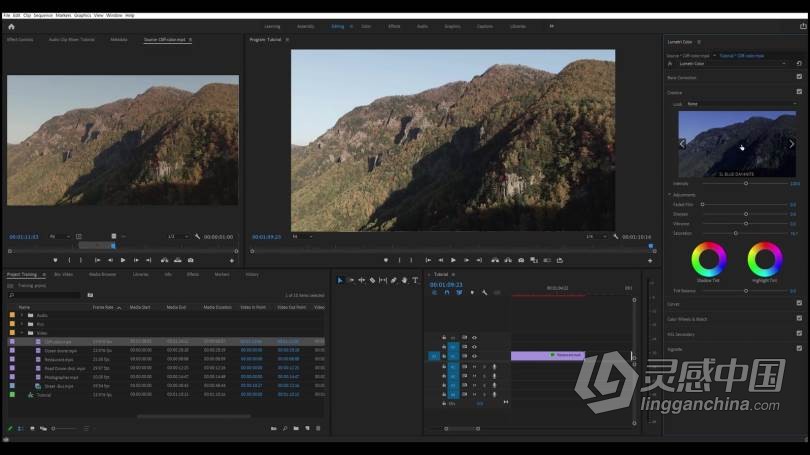Open the workspaces overflow chevron
This screenshot has height=455, width=810.
click(551, 26)
